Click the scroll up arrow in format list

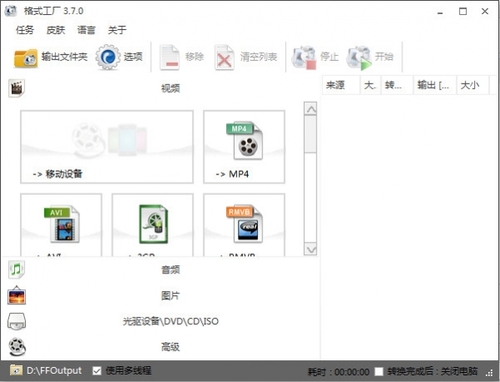(x=311, y=109)
